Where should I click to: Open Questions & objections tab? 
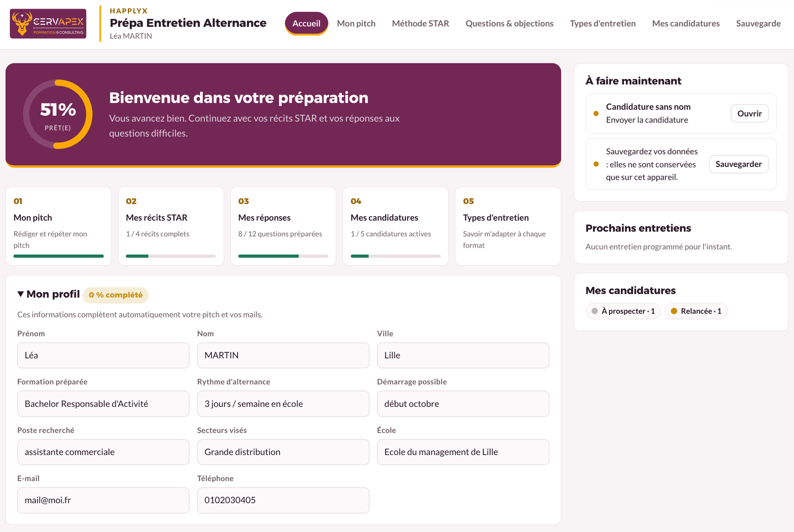point(509,23)
